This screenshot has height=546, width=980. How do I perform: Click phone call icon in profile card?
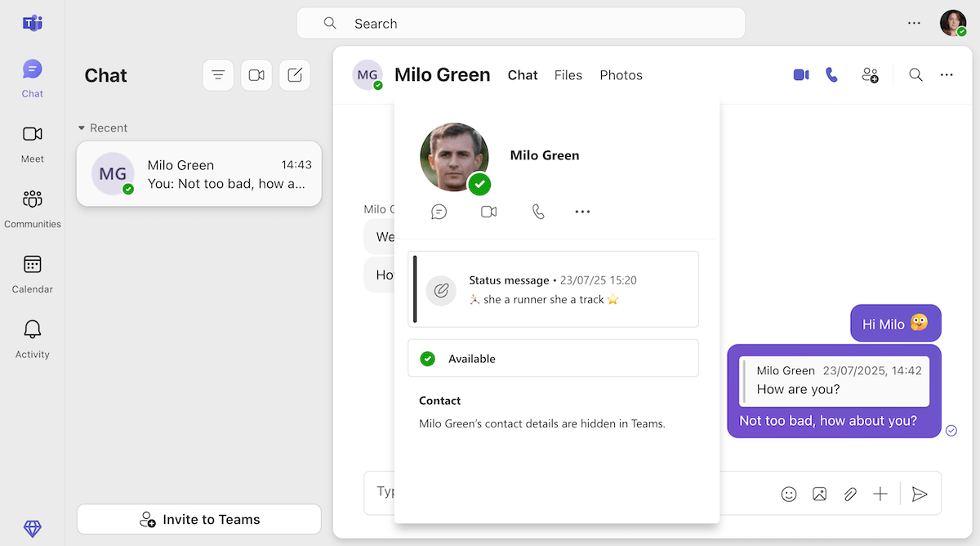point(538,212)
